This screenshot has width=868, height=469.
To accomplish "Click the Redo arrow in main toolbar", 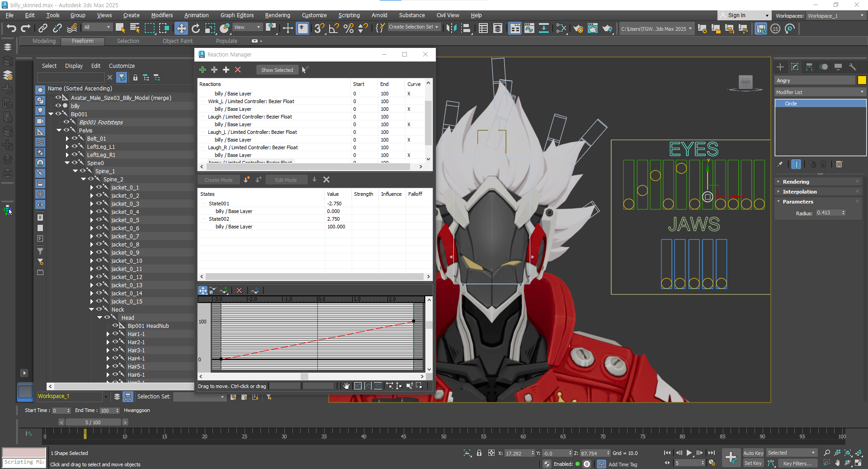I will tap(26, 28).
